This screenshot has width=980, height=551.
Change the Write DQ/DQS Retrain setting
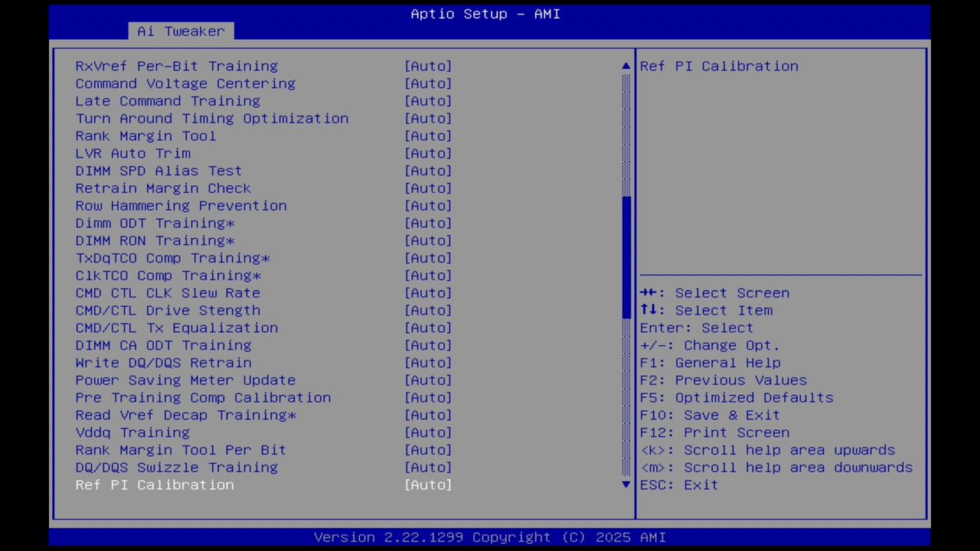tap(428, 362)
